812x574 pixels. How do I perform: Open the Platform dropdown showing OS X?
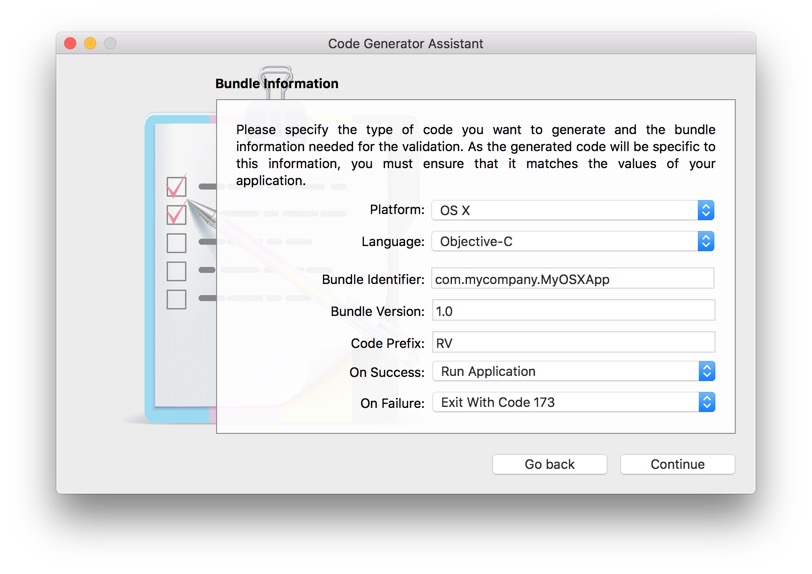coord(573,210)
